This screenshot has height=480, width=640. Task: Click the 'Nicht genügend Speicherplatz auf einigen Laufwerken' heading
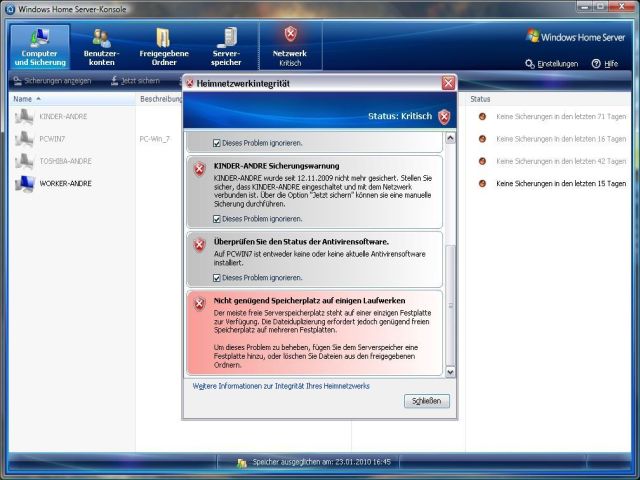(309, 301)
